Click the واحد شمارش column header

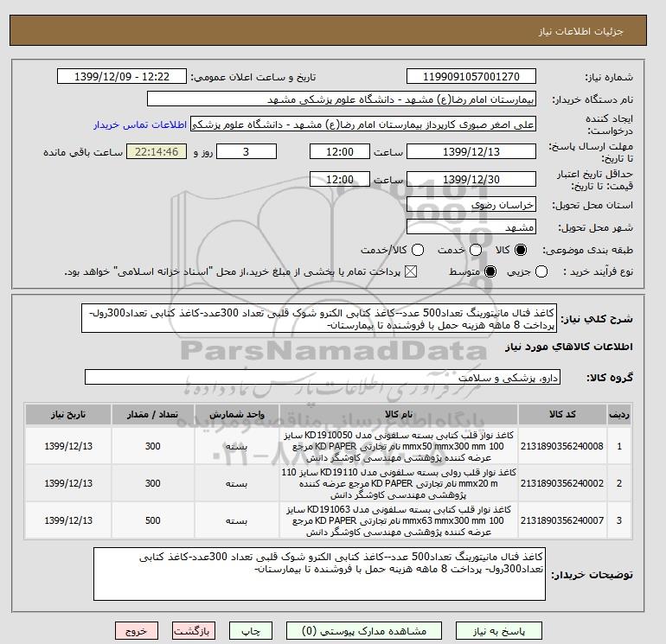coord(237,414)
